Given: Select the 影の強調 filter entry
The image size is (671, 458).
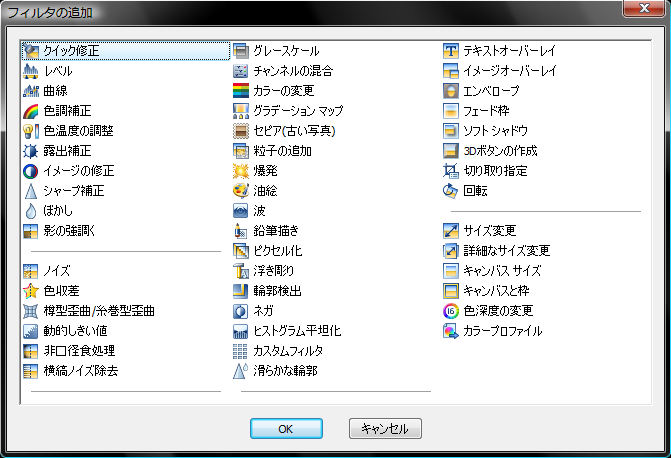Looking at the screenshot, I should pyautogui.click(x=59, y=231).
